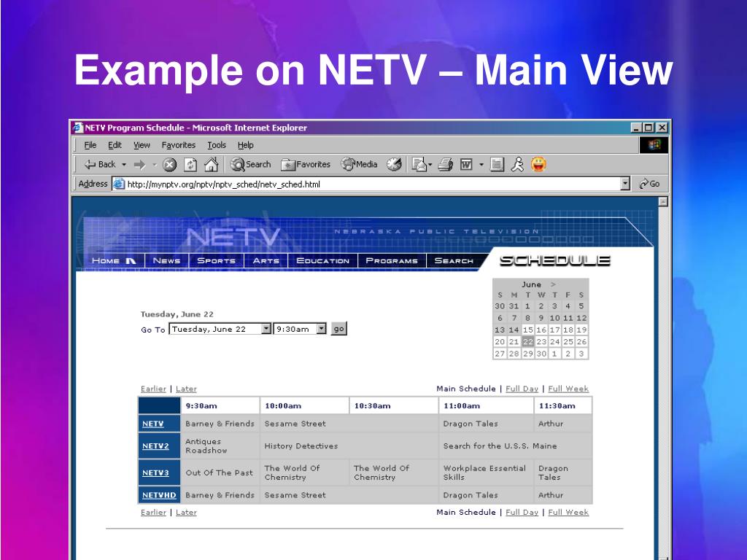This screenshot has height=560, width=747.
Task: Click the vertical scrollbar up arrow
Action: point(662,202)
